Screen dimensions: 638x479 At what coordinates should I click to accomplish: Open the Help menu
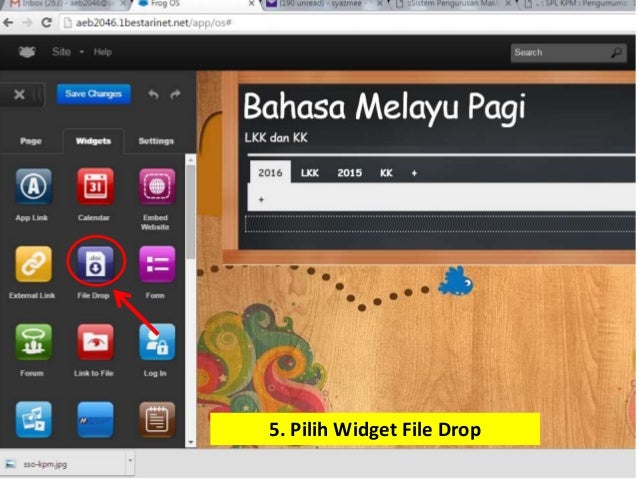point(103,52)
